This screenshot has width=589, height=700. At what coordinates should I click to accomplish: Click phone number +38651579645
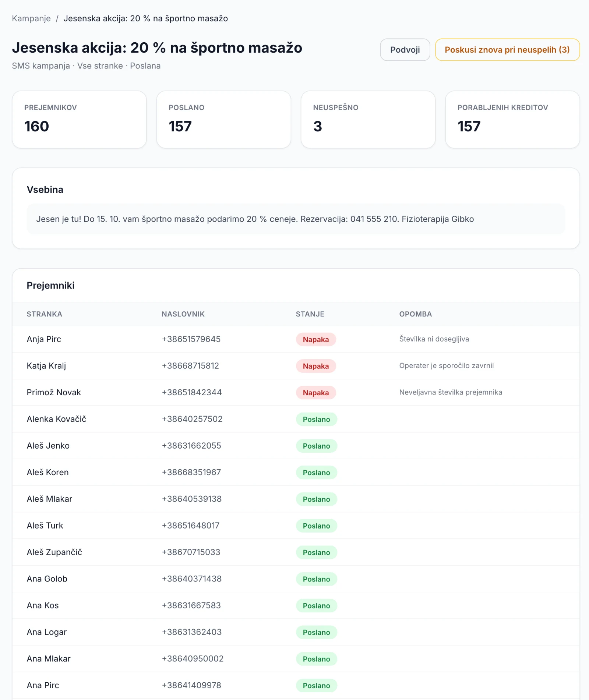(191, 339)
